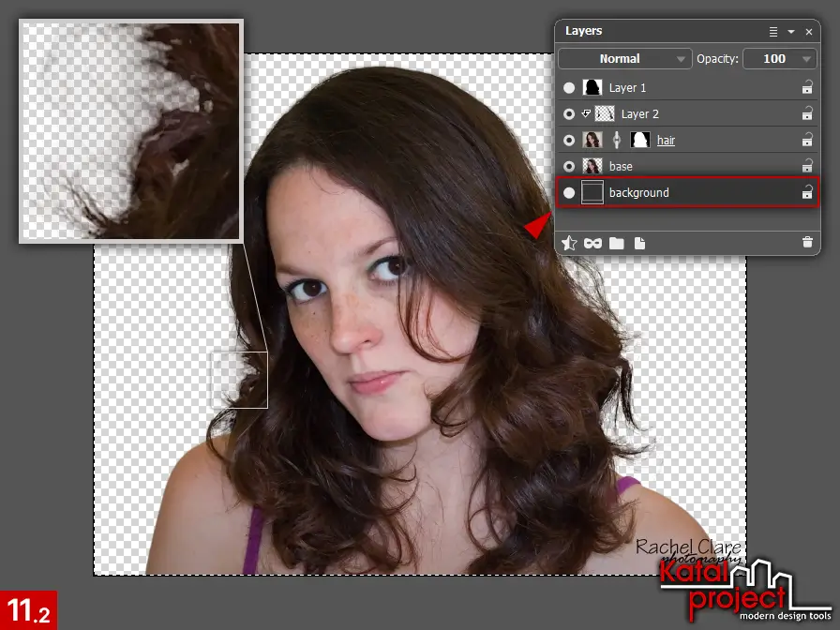The image size is (840, 630).
Task: Create a new layer using the new layer icon
Action: pos(639,243)
